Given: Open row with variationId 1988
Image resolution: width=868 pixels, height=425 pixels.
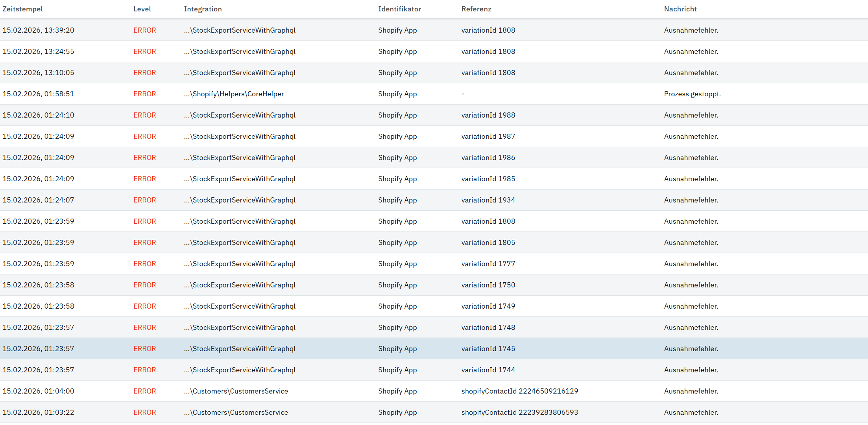Looking at the screenshot, I should 488,115.
